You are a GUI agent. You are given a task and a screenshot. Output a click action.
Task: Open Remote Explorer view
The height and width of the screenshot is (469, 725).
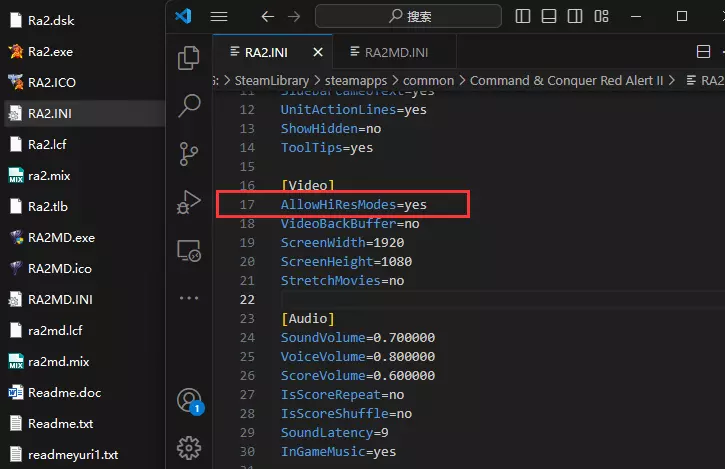pyautogui.click(x=189, y=250)
